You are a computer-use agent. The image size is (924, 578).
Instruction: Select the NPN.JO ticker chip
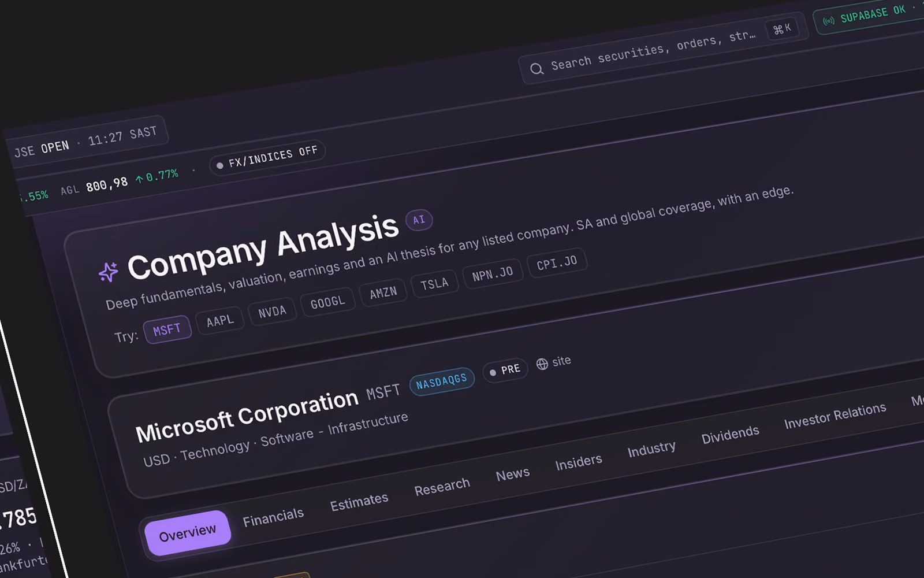click(x=493, y=273)
